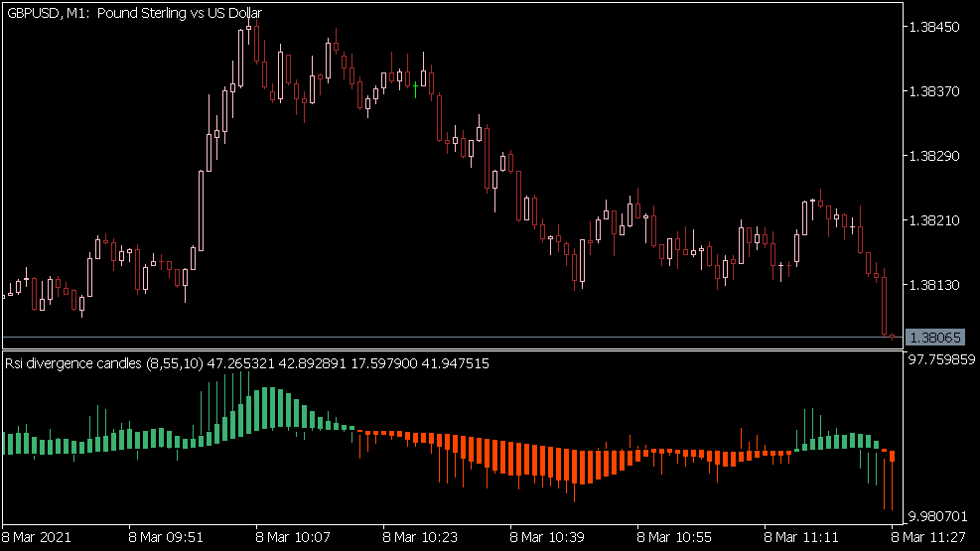Click the green up arrow signal marker
This screenshot has width=980, height=551.
415,90
